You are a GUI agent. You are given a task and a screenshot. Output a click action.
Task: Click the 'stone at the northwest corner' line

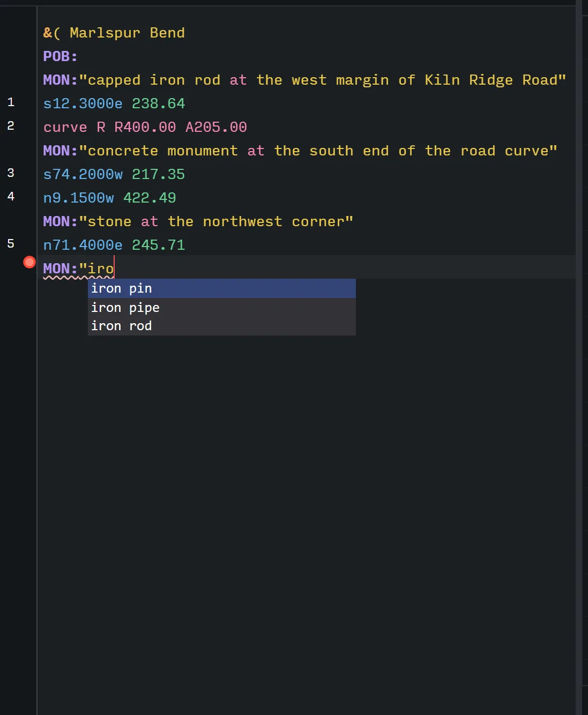click(x=198, y=221)
